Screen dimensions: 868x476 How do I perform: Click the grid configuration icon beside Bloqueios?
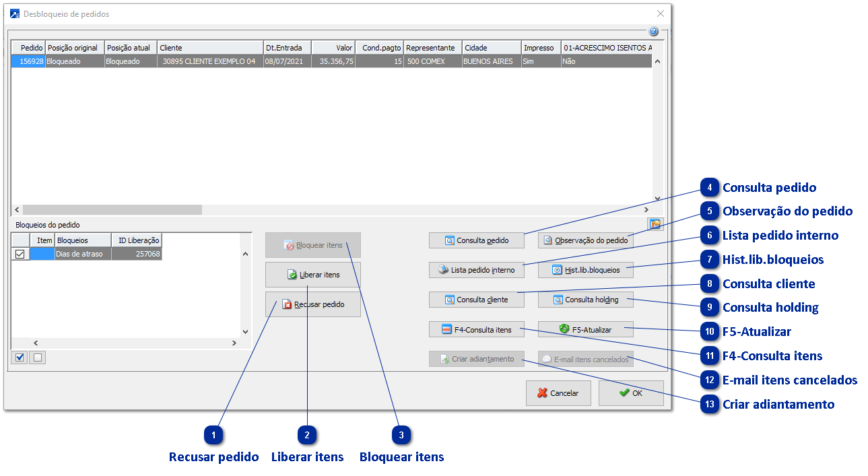tap(655, 224)
